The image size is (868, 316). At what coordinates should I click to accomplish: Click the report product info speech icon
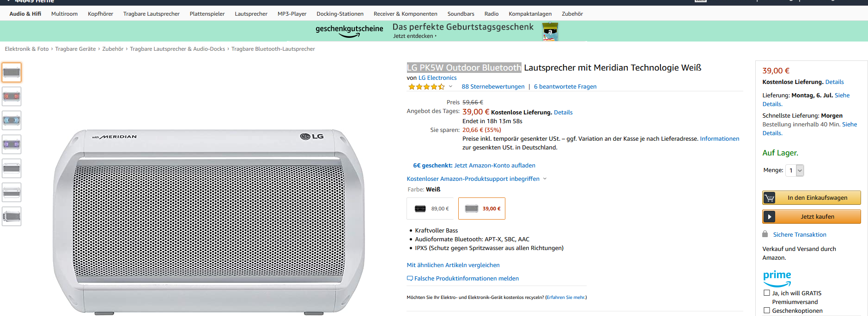coord(410,279)
